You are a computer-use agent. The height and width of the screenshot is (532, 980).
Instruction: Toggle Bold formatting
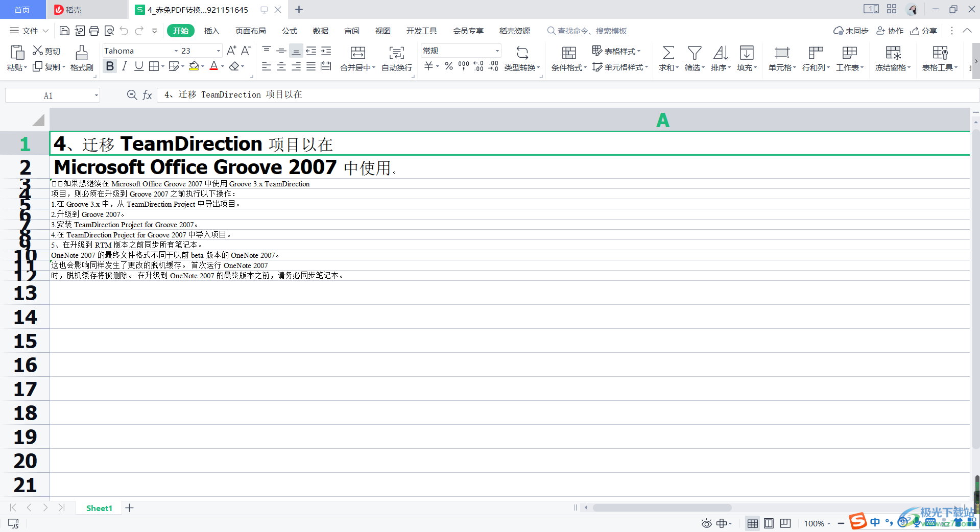[x=109, y=66]
